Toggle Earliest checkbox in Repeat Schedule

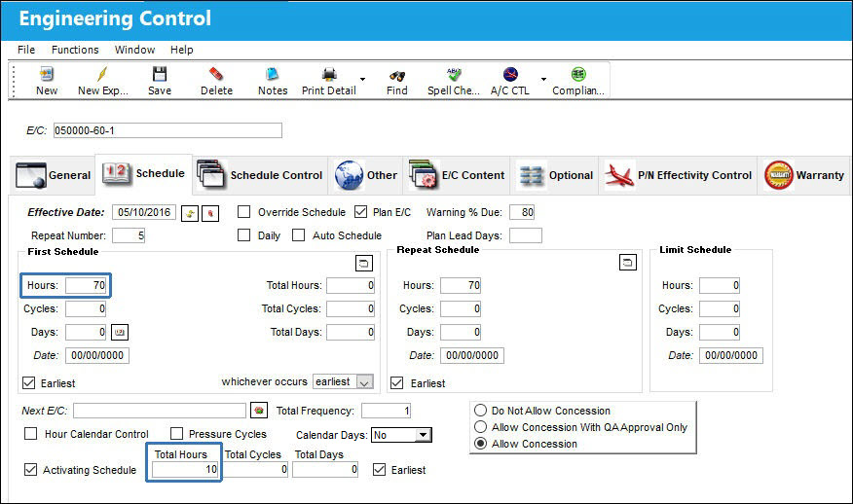tap(397, 382)
